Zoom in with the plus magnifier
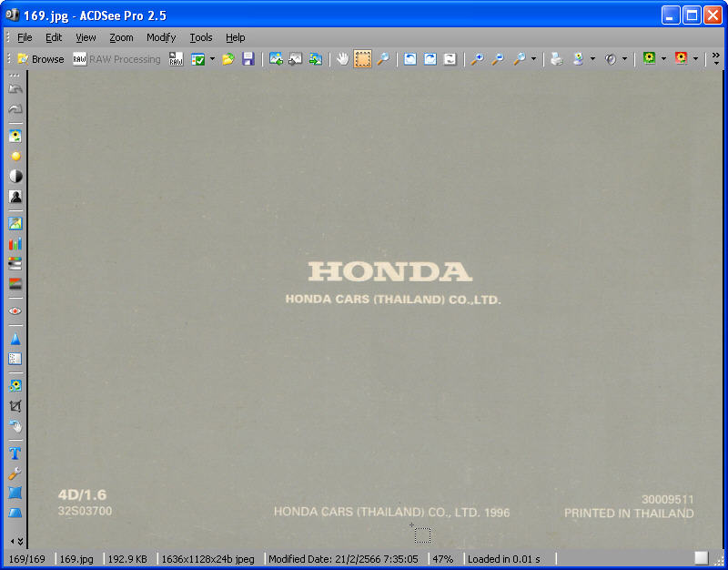Screen dimensions: 728x570 coord(477,59)
